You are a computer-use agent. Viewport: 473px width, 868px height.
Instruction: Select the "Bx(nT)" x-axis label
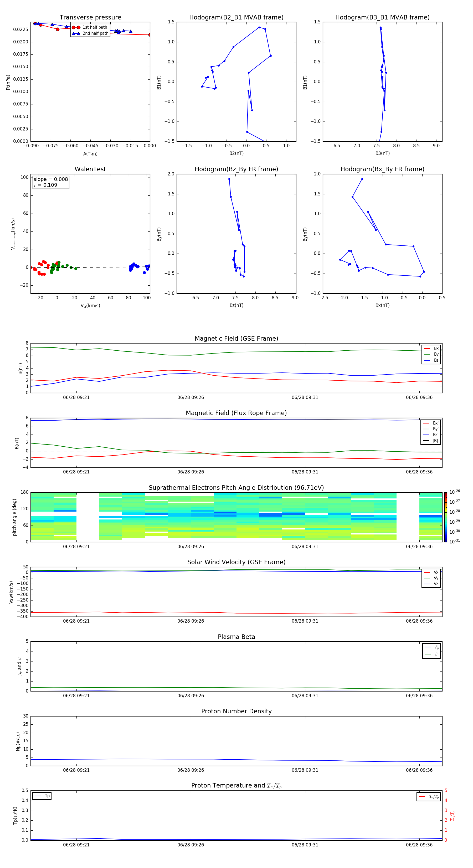coord(382,305)
